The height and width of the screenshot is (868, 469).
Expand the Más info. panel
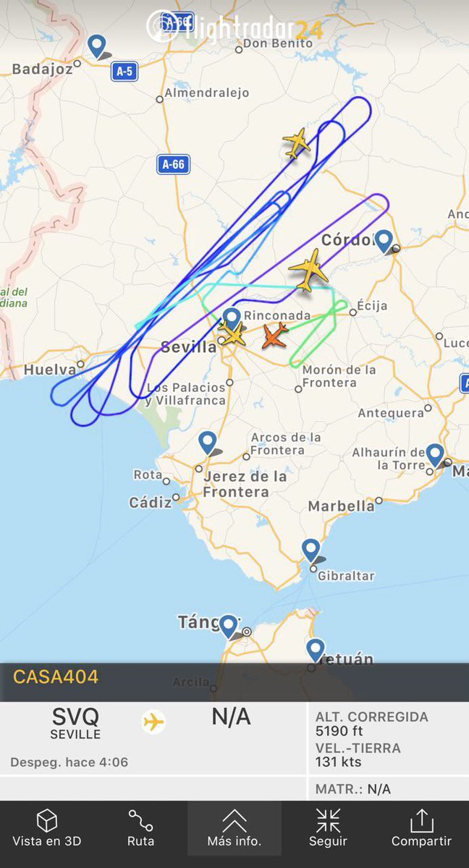coord(234,828)
